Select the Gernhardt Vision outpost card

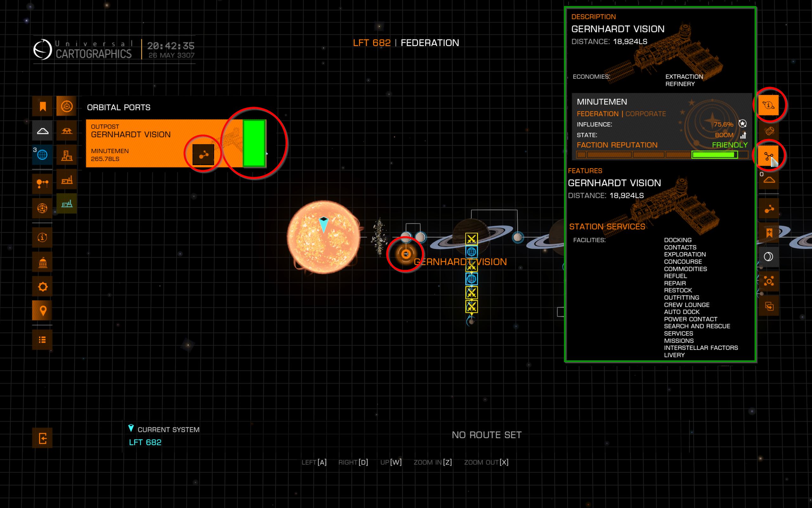[176, 144]
